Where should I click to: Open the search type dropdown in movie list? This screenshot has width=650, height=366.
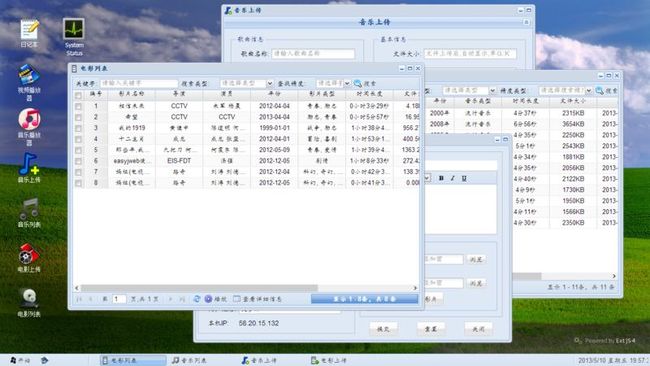[270, 83]
